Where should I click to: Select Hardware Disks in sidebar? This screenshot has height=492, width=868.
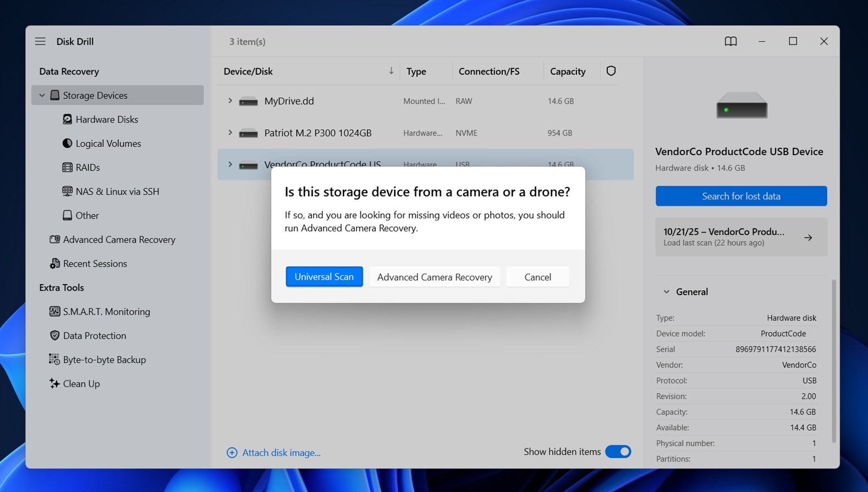106,119
